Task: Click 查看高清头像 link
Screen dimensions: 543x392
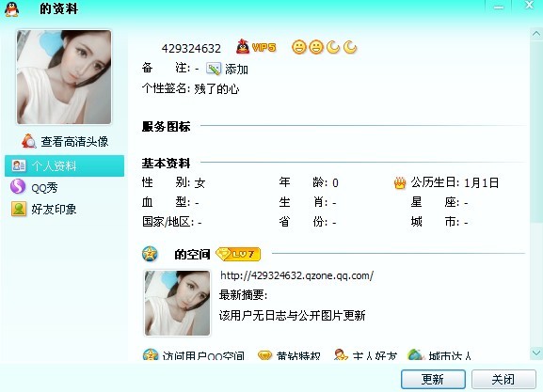Action: tap(65, 142)
